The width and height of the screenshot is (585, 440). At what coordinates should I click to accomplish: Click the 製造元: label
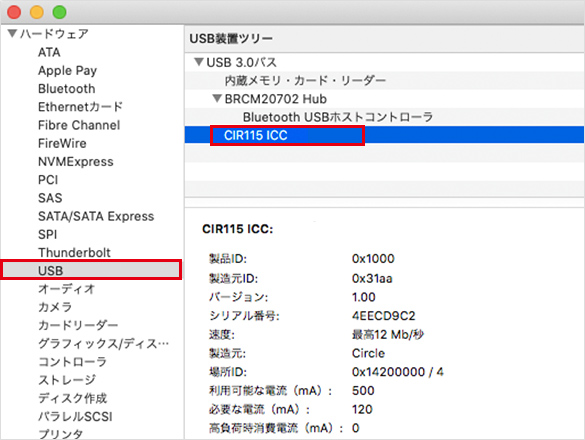click(x=227, y=353)
